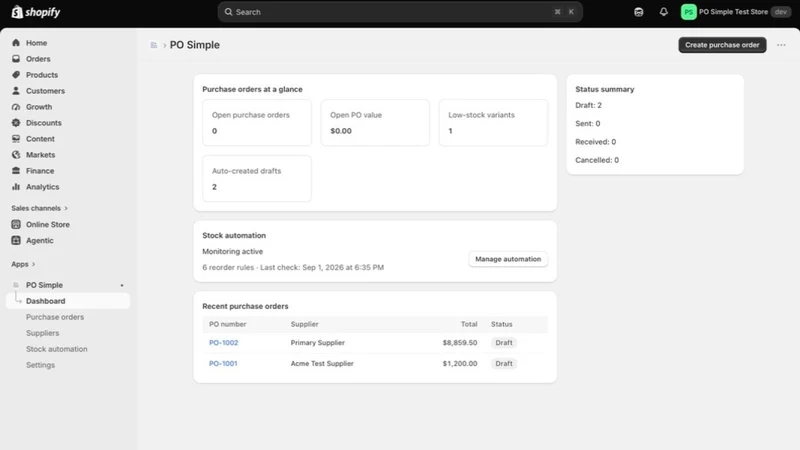
Task: Open the Sidekick assistant icon
Action: pos(638,12)
